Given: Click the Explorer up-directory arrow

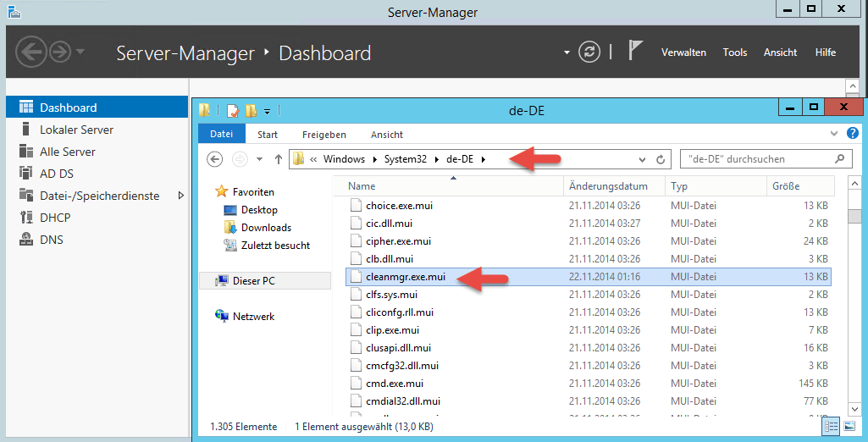Looking at the screenshot, I should [x=278, y=159].
